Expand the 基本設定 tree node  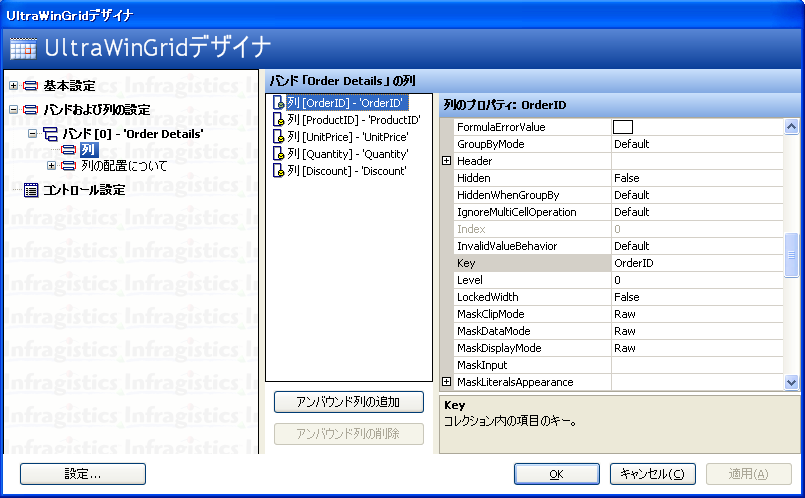[x=13, y=86]
